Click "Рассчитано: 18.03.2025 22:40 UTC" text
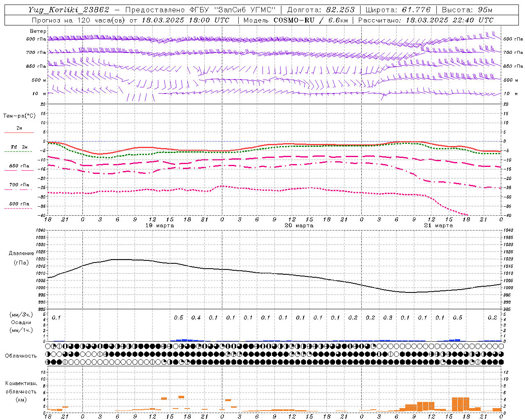The image size is (525, 420). tap(426, 20)
